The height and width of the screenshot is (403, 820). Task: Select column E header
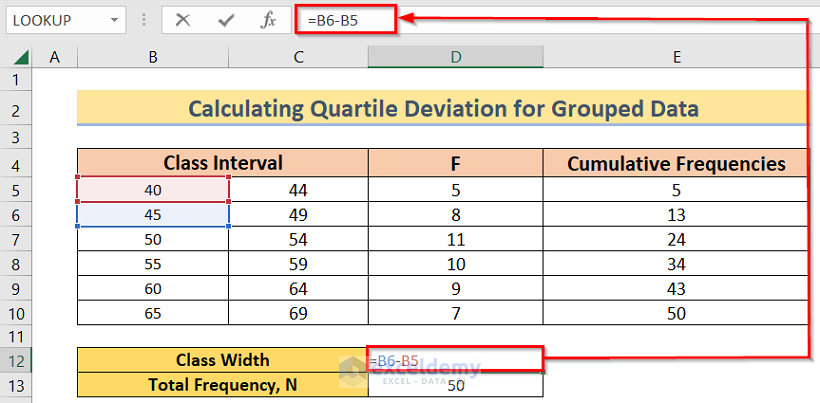coord(676,58)
